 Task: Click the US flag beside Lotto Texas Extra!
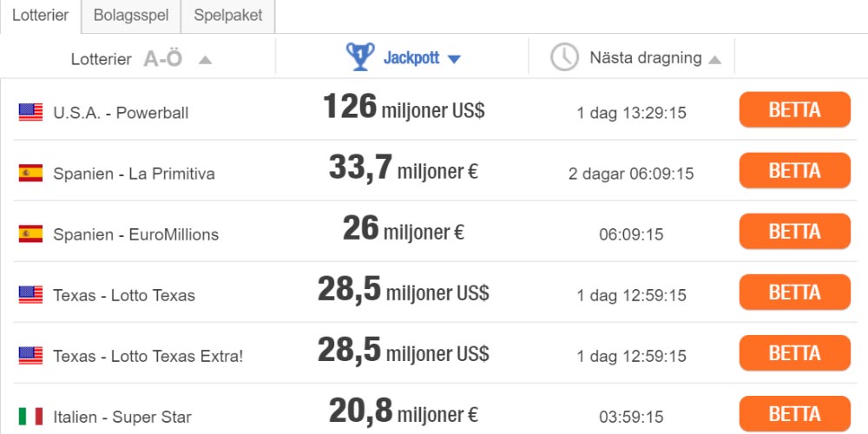pos(30,355)
